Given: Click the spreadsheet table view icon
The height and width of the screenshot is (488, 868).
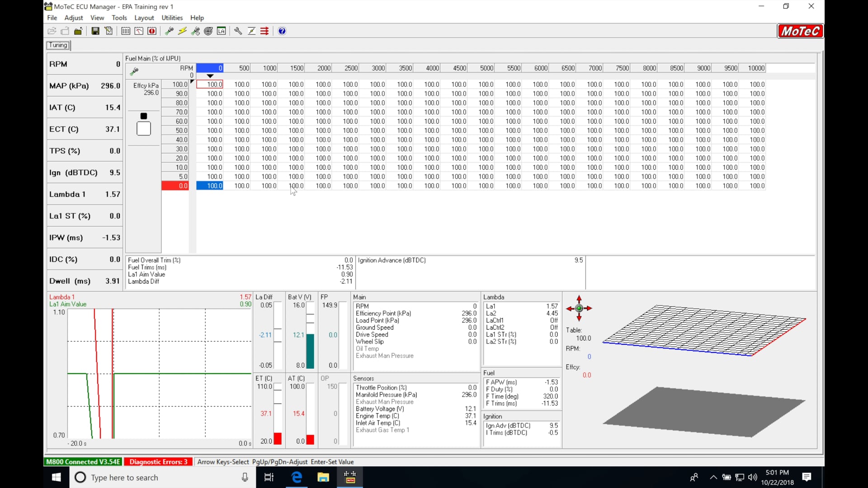Looking at the screenshot, I should point(126,31).
